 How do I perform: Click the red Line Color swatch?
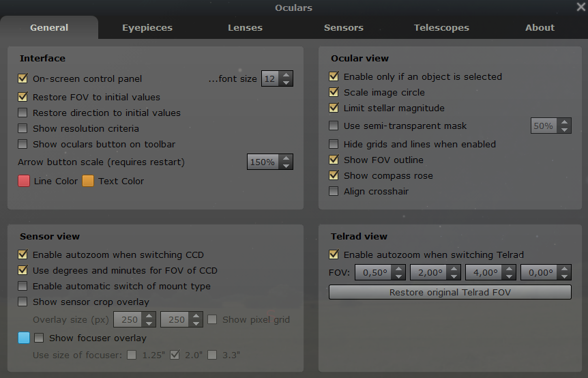pos(24,181)
